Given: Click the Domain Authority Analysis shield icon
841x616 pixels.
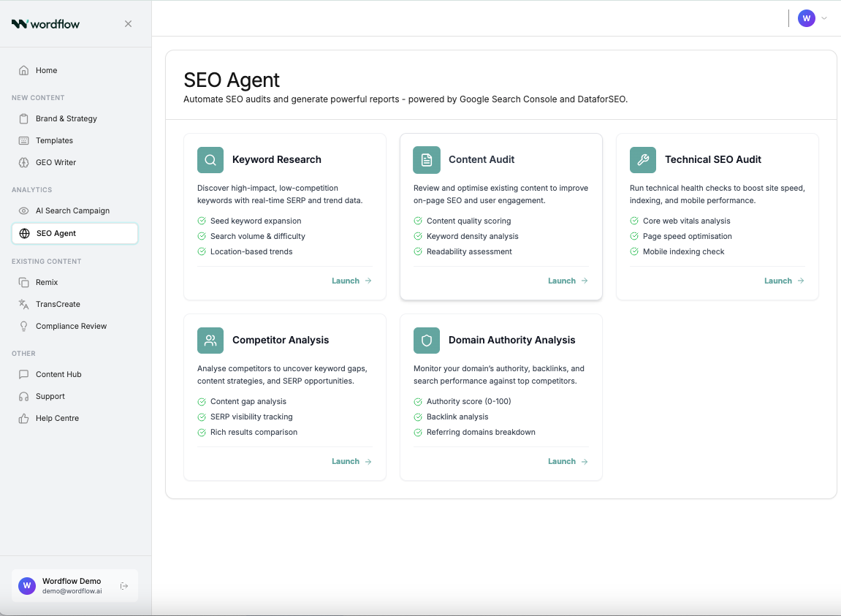Looking at the screenshot, I should pos(427,341).
